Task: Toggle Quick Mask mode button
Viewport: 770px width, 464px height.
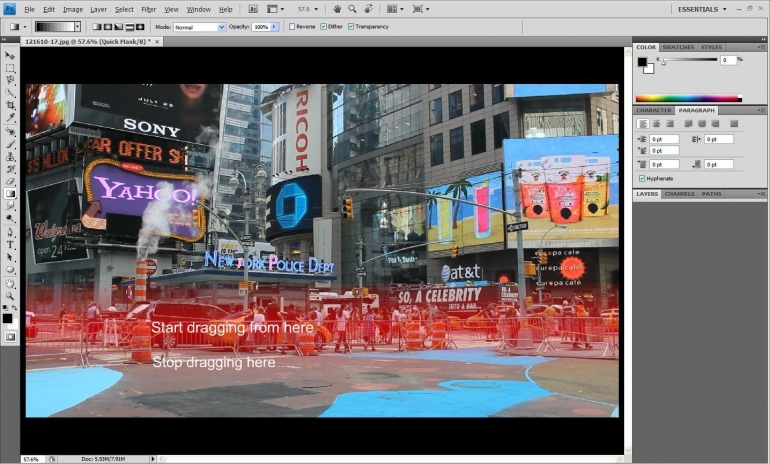Action: pyautogui.click(x=10, y=337)
